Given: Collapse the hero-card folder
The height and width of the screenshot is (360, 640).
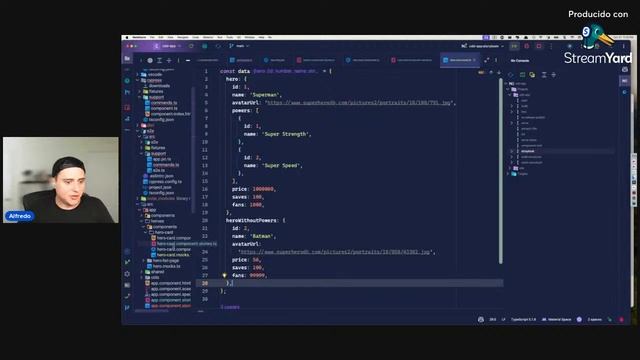Looking at the screenshot, I should point(146,232).
